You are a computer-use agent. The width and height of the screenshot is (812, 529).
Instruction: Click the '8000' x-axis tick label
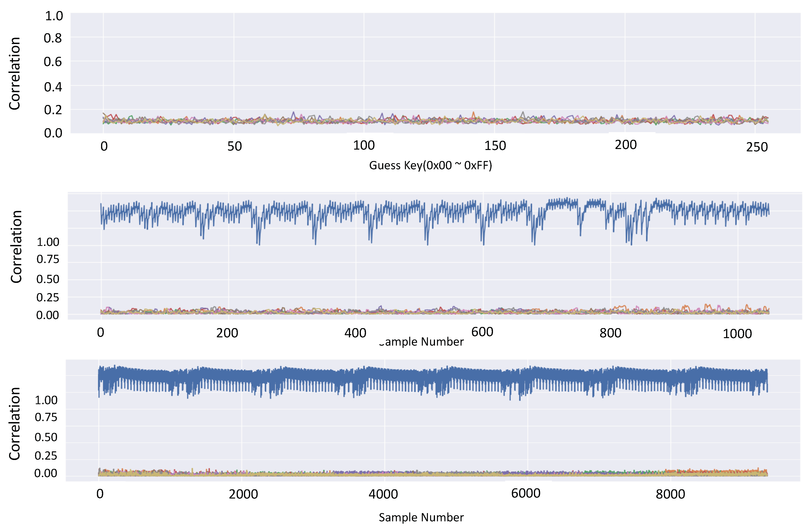pyautogui.click(x=670, y=494)
